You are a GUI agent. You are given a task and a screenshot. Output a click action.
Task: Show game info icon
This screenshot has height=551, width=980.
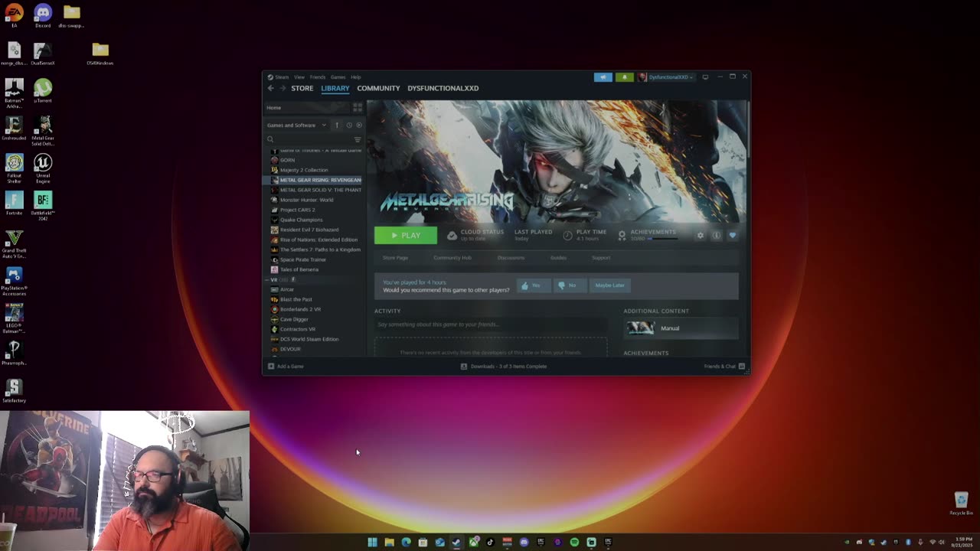[x=716, y=236]
